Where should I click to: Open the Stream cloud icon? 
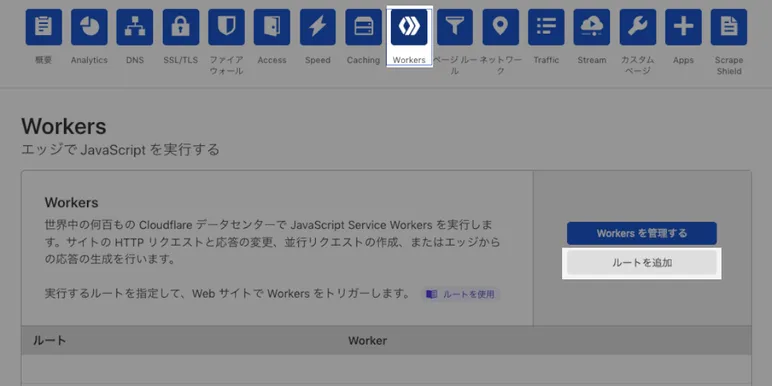tap(592, 27)
